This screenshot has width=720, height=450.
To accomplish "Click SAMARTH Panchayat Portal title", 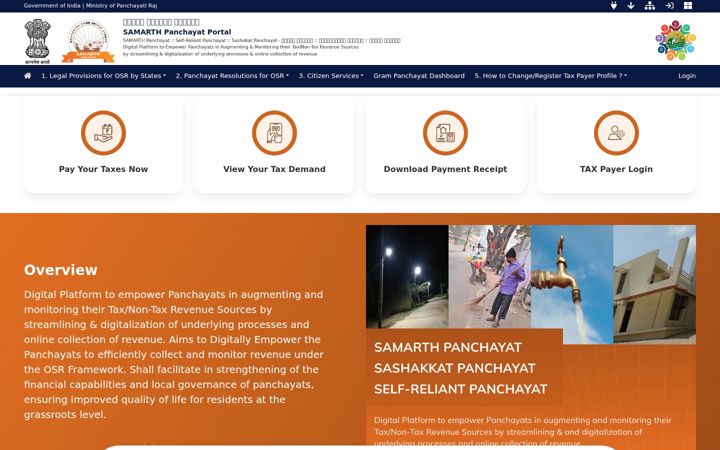I will click(177, 32).
